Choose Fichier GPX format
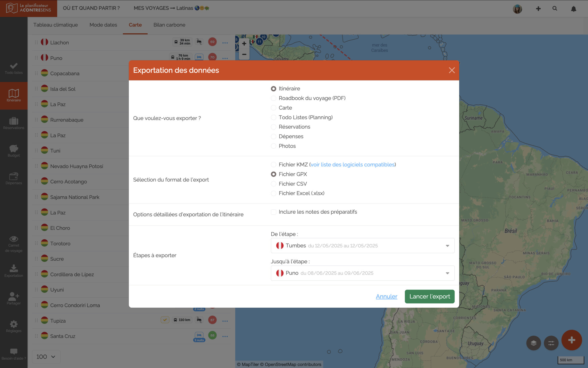588x368 pixels. tap(273, 174)
